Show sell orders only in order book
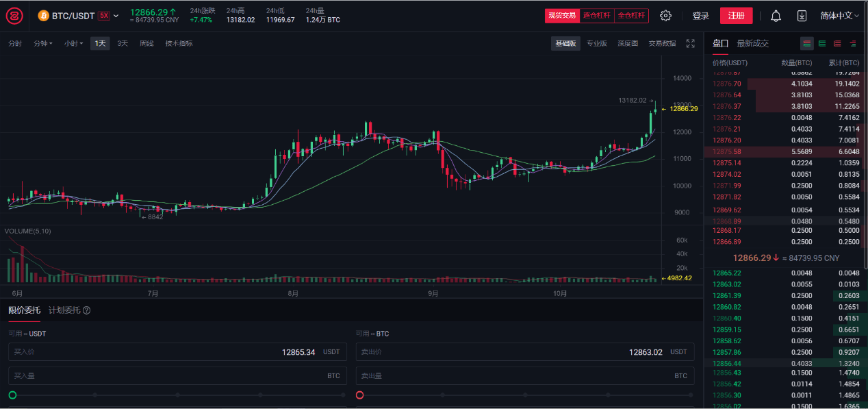The image size is (868, 409). pos(837,43)
